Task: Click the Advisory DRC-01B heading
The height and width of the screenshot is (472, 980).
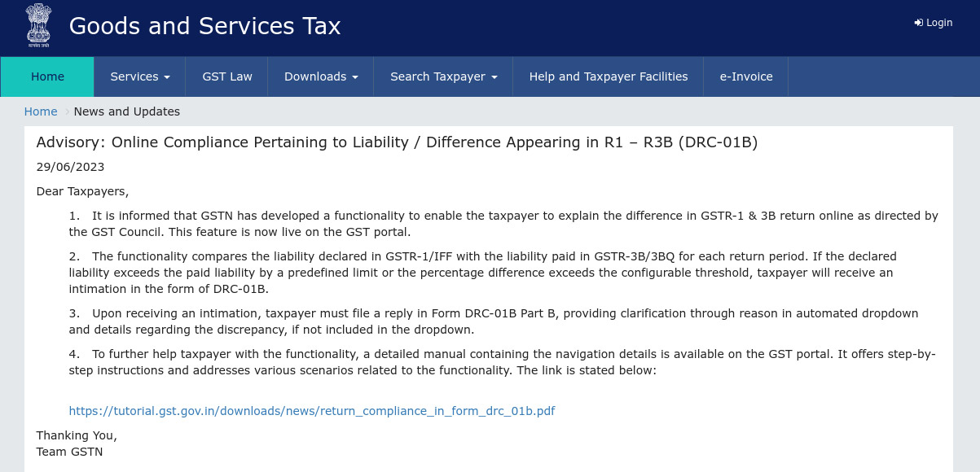Action: pyautogui.click(x=397, y=142)
